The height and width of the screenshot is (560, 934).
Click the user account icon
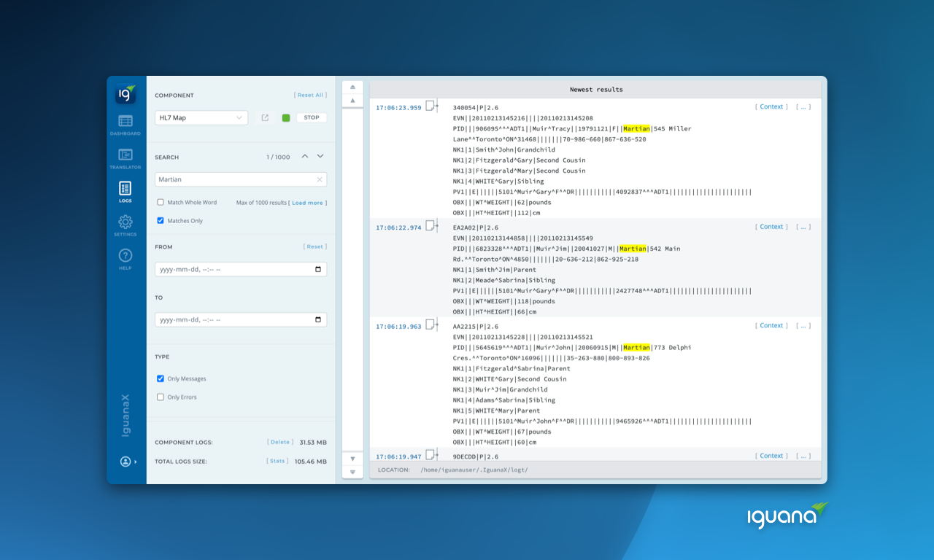[126, 461]
